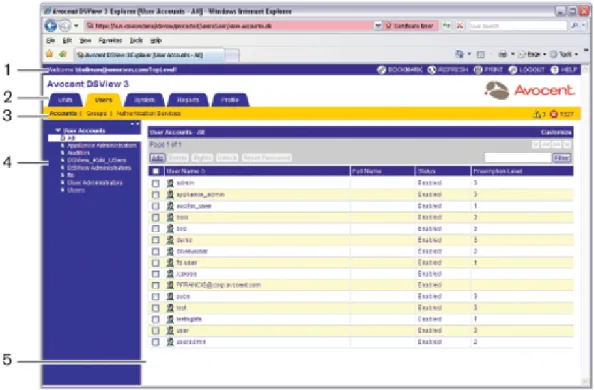Toggle the select-all checkbox in table header
This screenshot has width=594, height=390.
pos(155,171)
